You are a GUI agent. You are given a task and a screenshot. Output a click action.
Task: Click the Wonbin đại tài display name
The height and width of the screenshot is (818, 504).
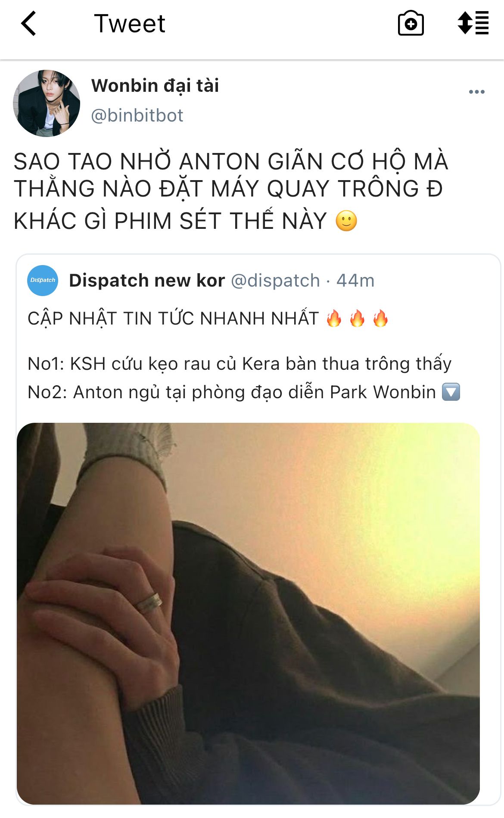[155, 86]
